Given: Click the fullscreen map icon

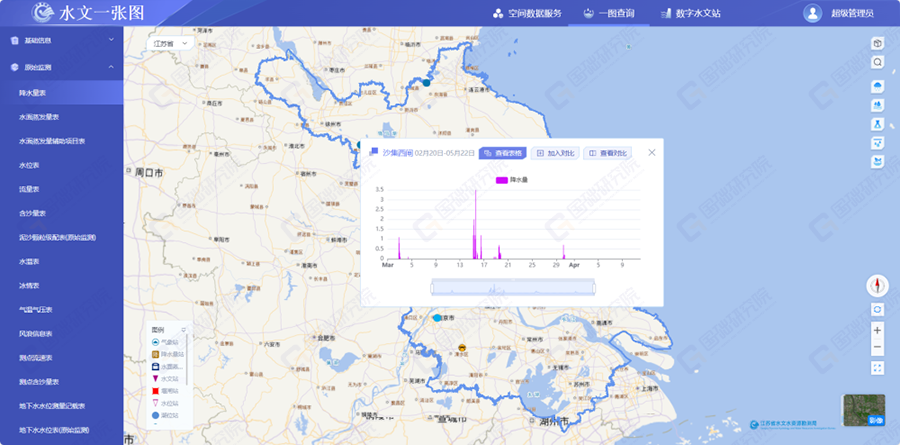Looking at the screenshot, I should (x=877, y=368).
